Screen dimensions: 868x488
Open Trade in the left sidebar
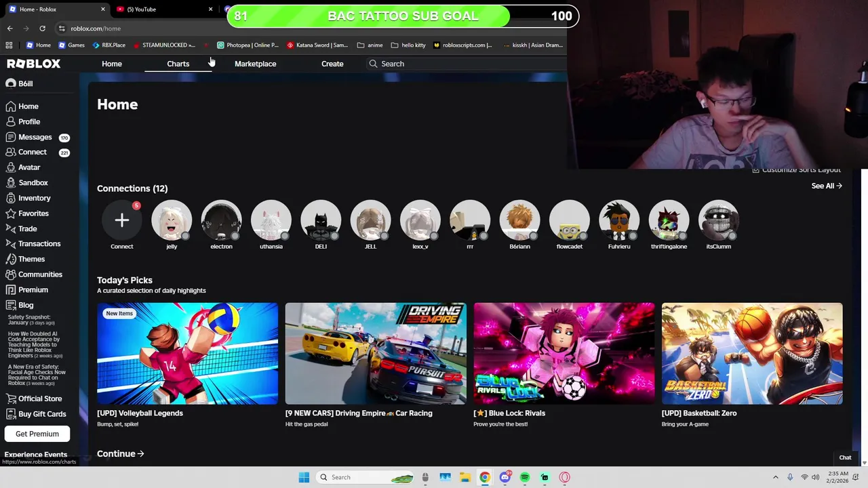tap(21, 229)
